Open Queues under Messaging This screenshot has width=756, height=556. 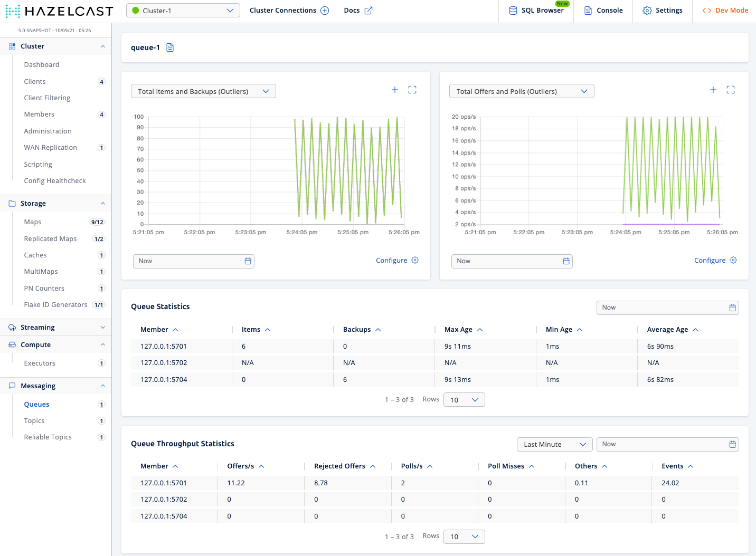tap(36, 404)
